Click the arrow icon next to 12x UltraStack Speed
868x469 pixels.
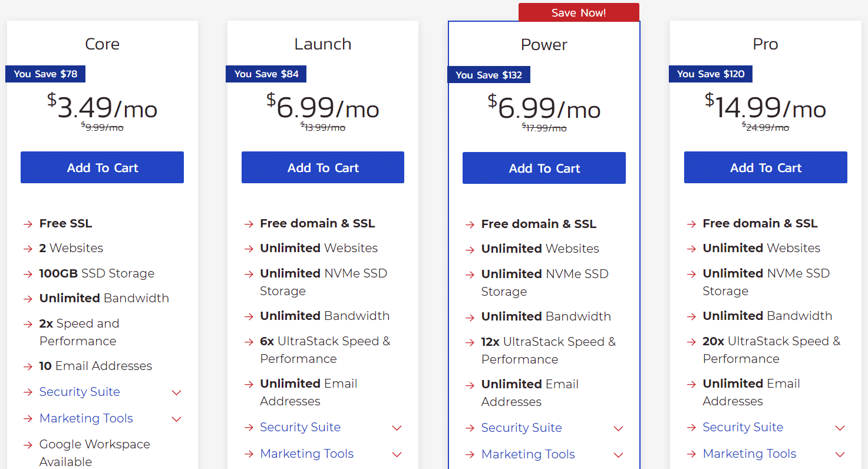(470, 342)
